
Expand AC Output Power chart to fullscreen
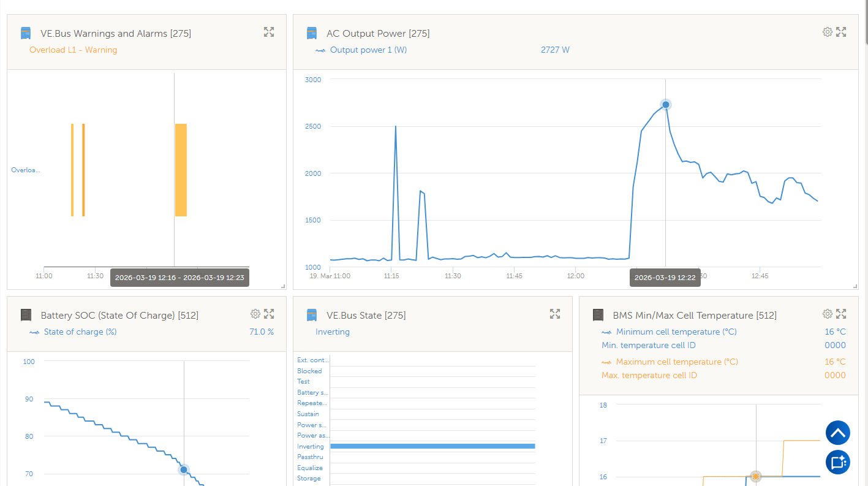pyautogui.click(x=841, y=32)
